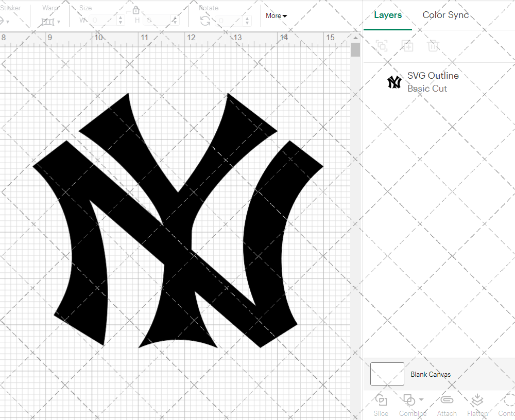This screenshot has width=515, height=420.
Task: Open the More options menu
Action: tap(276, 16)
